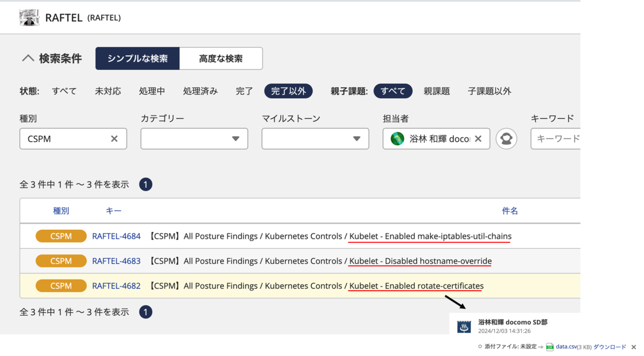Clear the CSPM 種別 selection
Screen dimensions: 644x356
(x=114, y=139)
